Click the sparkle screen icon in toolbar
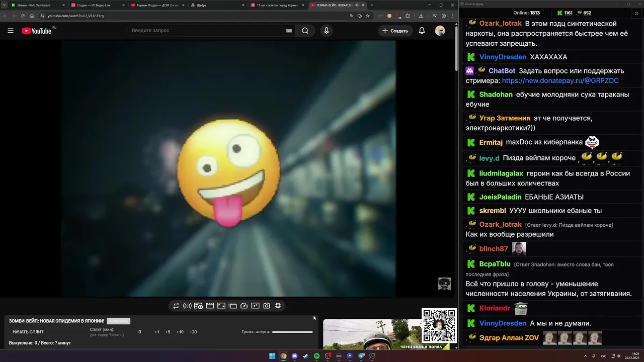 pyautogui.click(x=255, y=306)
